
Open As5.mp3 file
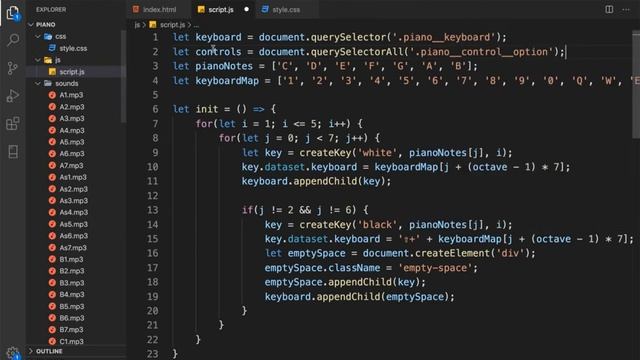pyautogui.click(x=73, y=224)
